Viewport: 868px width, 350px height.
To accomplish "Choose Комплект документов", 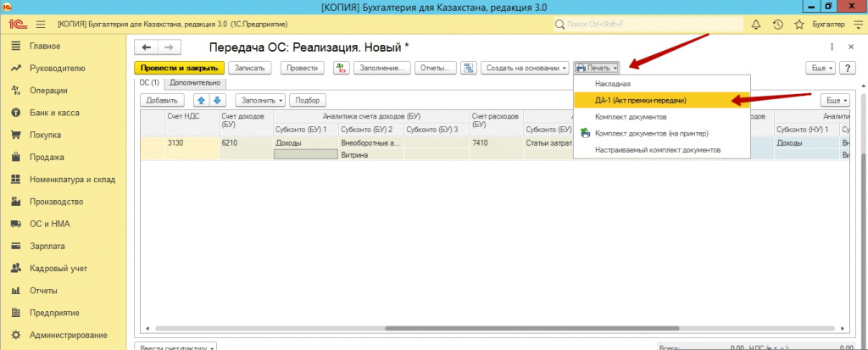I will pyautogui.click(x=662, y=117).
